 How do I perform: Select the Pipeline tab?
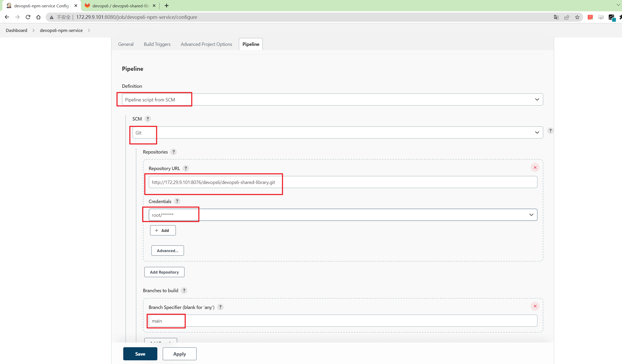(251, 44)
